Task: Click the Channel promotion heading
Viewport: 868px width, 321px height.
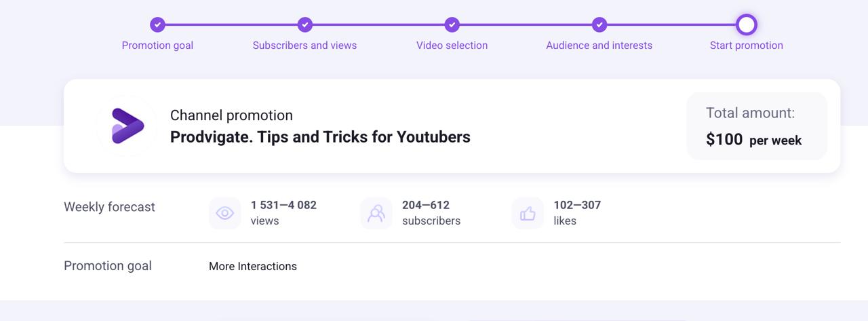Action: pos(231,115)
